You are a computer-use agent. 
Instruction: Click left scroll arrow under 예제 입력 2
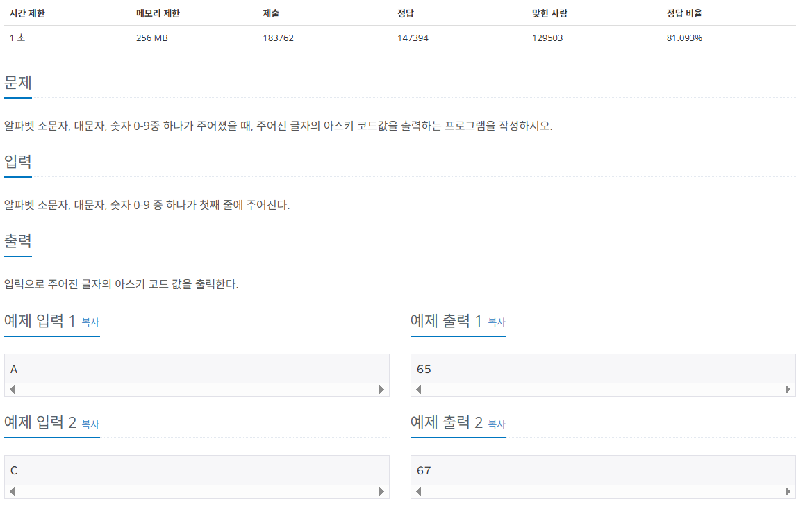(11, 490)
